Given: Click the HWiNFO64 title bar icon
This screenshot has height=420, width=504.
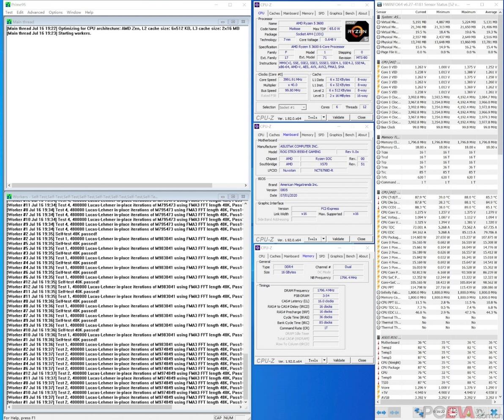Looking at the screenshot, I should (x=379, y=5).
